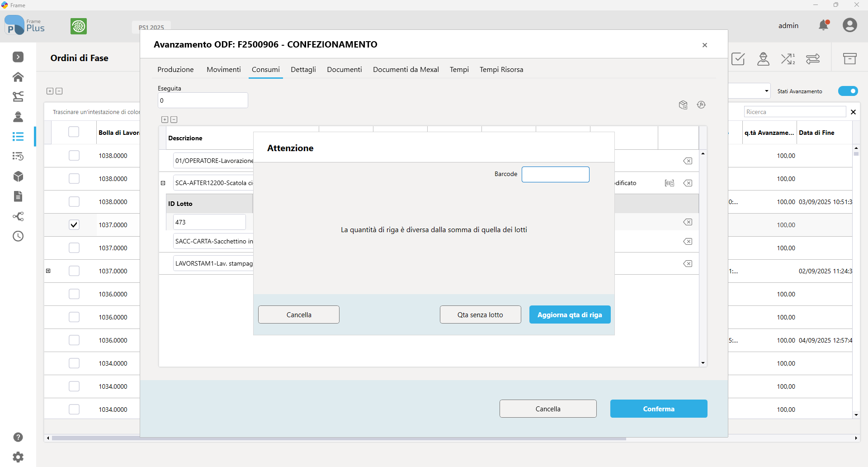Click the shuffle renumber toolbar icon
868x467 pixels.
click(788, 59)
